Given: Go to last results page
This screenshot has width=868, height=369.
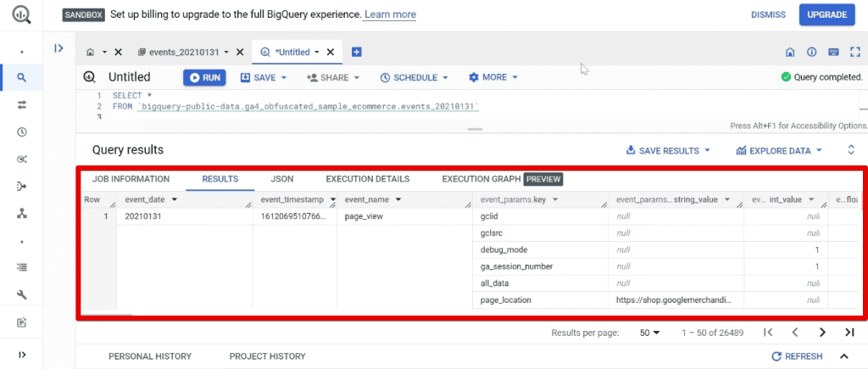Looking at the screenshot, I should (x=849, y=333).
